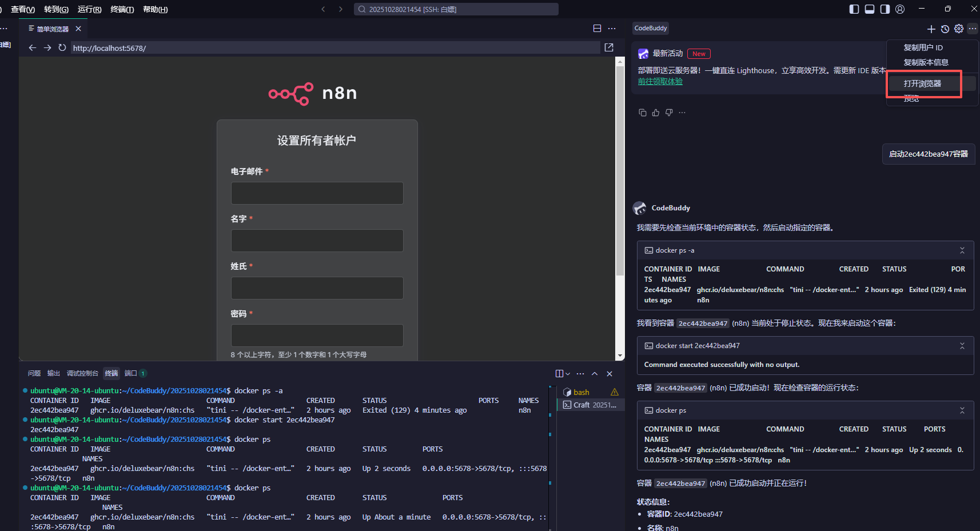The height and width of the screenshot is (531, 980).
Task: Toggle CodeBuddy more options menu
Action: click(x=973, y=29)
